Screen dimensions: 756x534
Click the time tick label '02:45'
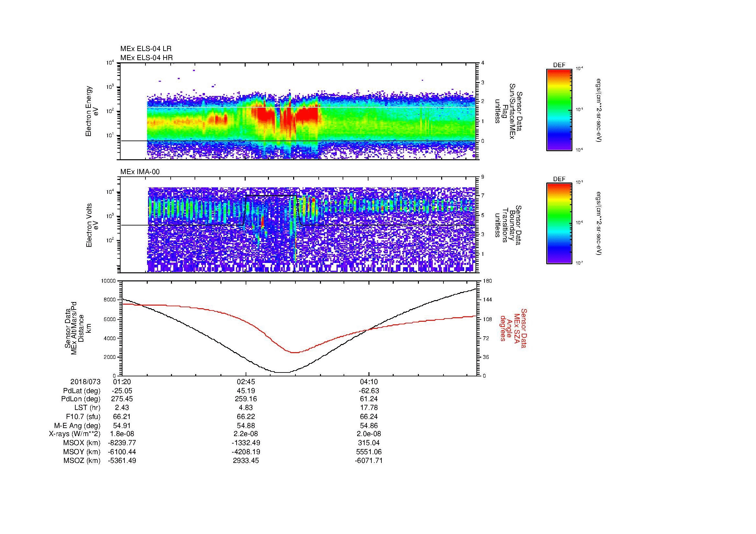[246, 382]
